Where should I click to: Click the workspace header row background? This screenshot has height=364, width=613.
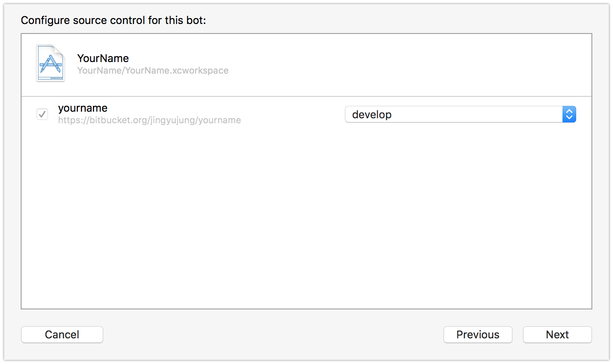[306, 65]
